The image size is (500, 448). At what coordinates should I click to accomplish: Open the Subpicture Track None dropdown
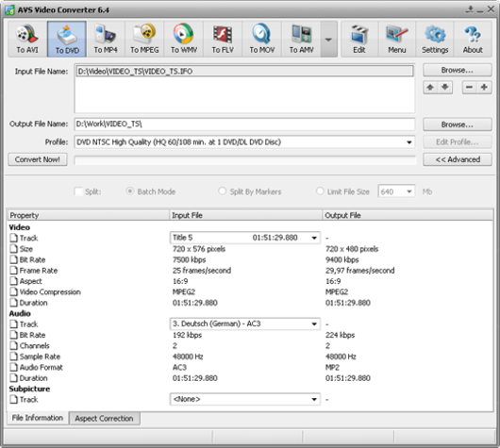pos(314,399)
